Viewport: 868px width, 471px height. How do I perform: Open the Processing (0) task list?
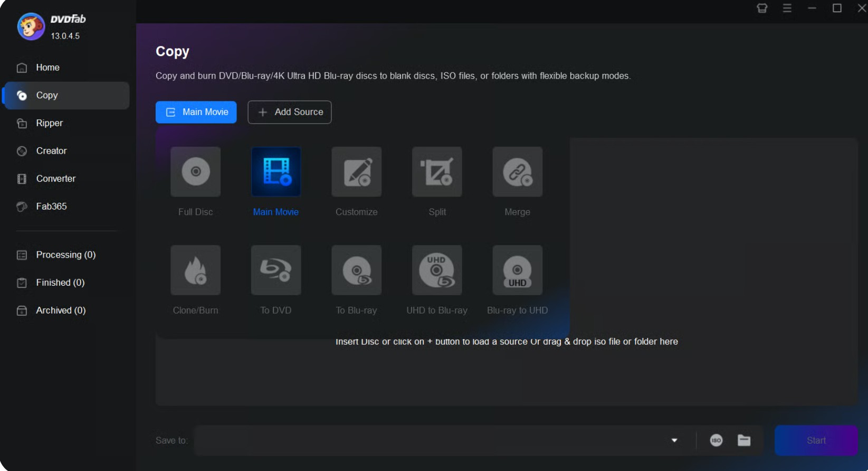coord(65,255)
